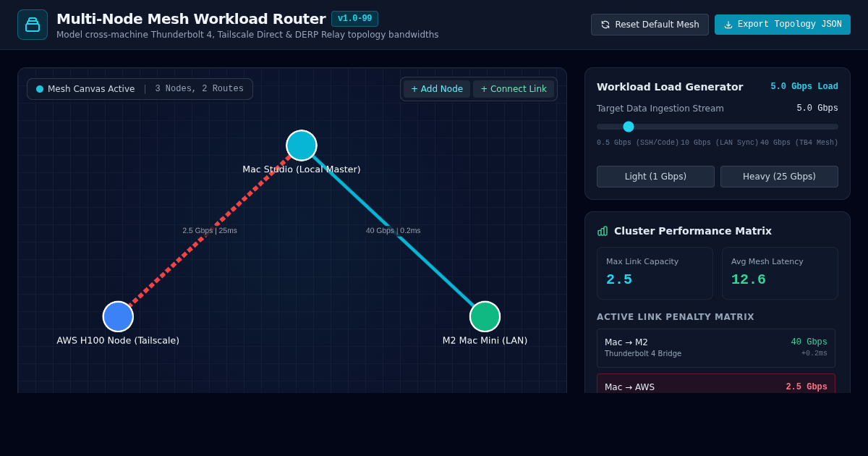The height and width of the screenshot is (456, 868).
Task: Reset Default Mesh
Action: pyautogui.click(x=650, y=25)
